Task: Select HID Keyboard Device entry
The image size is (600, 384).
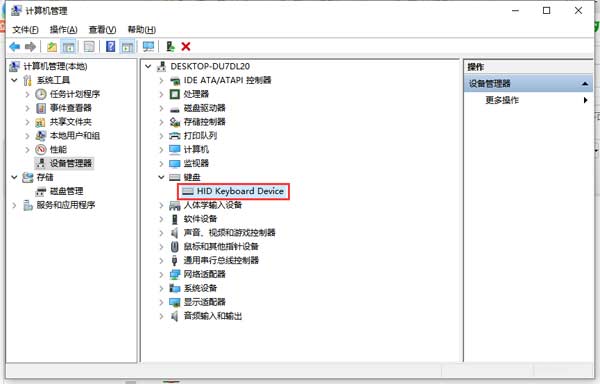Action: 240,191
